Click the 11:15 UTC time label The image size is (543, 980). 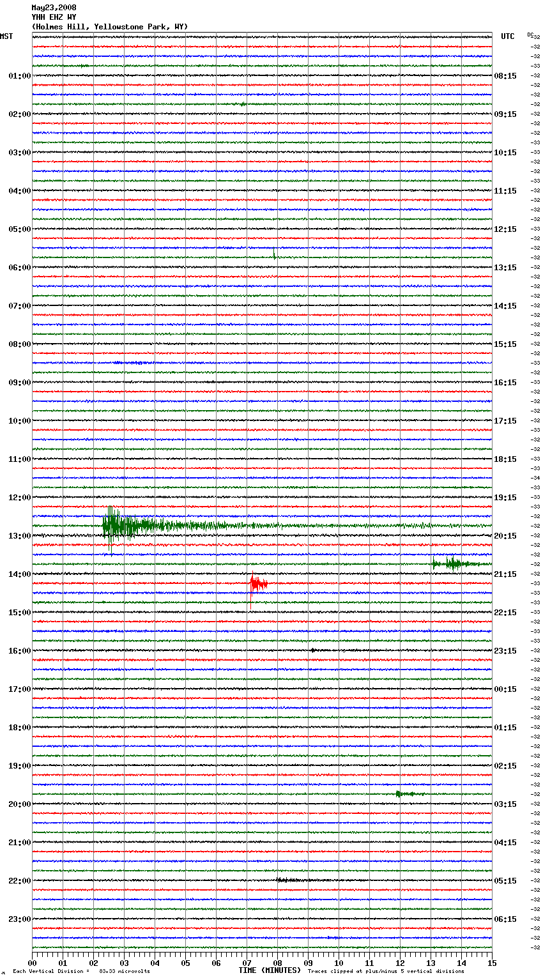[x=505, y=191]
